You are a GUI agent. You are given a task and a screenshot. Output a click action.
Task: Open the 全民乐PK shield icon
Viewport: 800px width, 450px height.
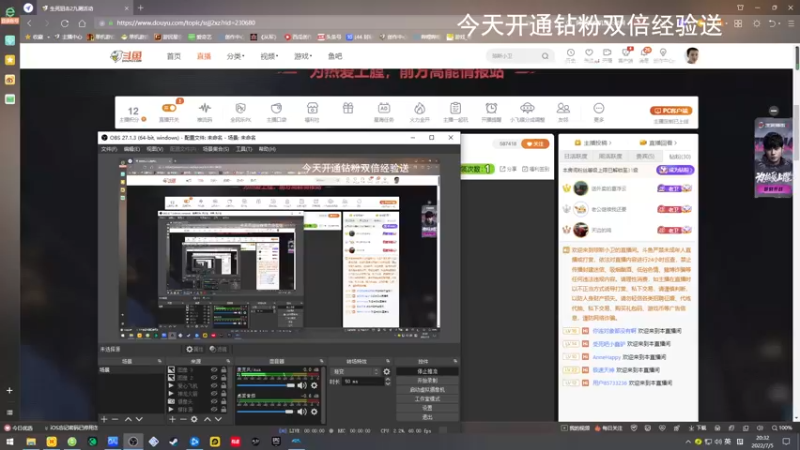point(240,108)
